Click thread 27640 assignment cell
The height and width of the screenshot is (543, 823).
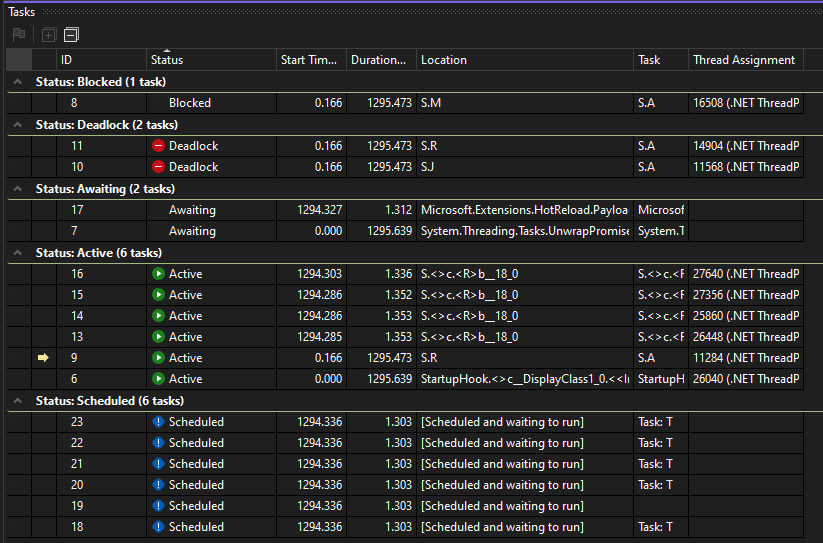(x=746, y=274)
